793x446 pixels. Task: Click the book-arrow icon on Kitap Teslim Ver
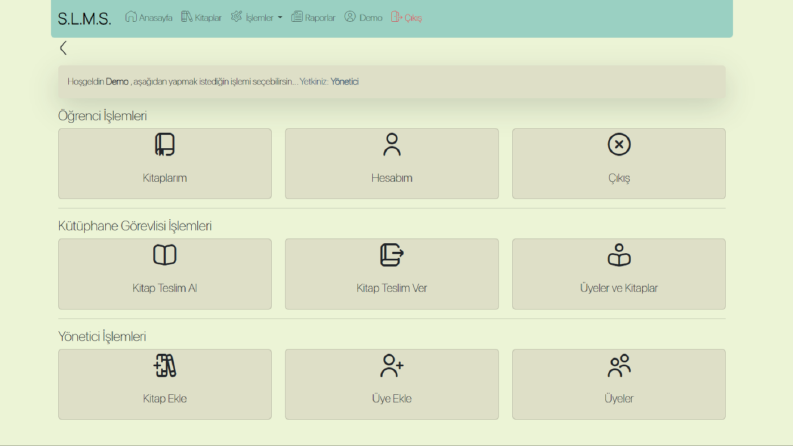pos(392,255)
